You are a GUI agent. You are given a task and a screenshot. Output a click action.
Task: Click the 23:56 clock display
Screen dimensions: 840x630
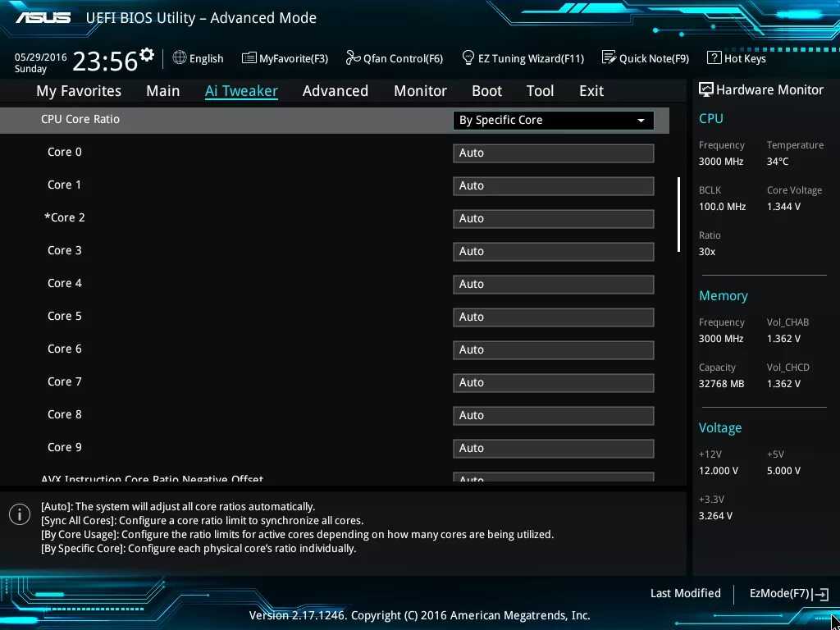coord(105,61)
